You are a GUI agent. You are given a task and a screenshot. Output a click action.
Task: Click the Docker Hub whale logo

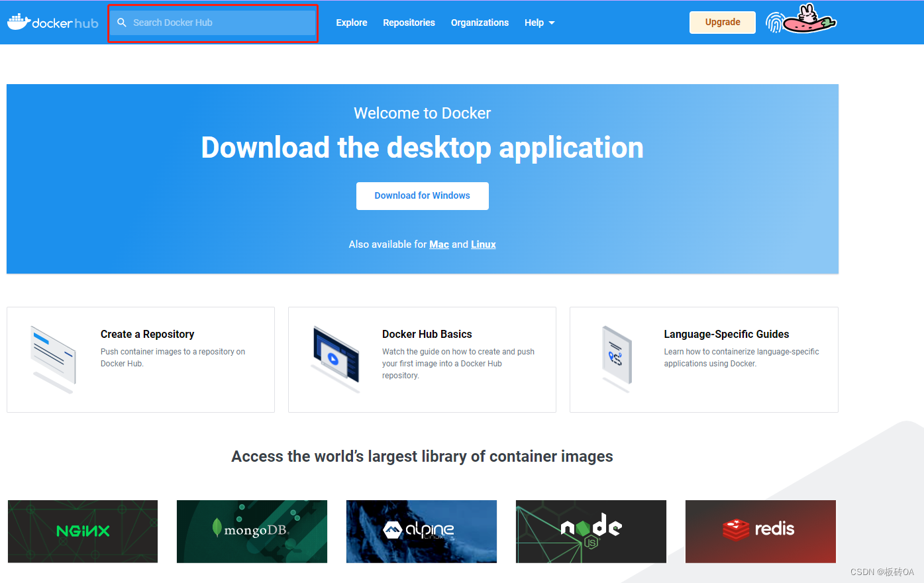[x=53, y=23]
